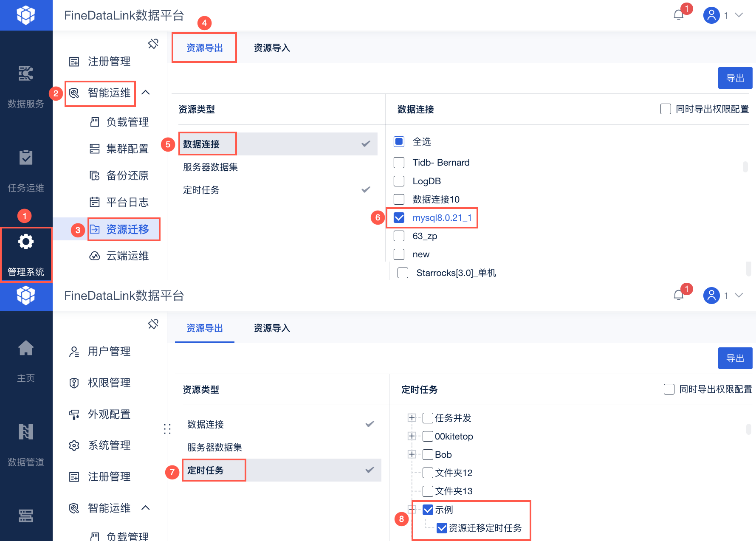The height and width of the screenshot is (541, 756).
Task: Expand the Bob folder tree node
Action: coord(411,454)
